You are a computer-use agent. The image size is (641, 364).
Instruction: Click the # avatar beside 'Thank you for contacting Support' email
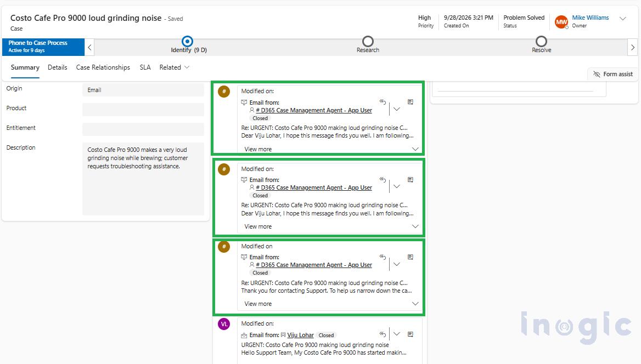pyautogui.click(x=224, y=247)
